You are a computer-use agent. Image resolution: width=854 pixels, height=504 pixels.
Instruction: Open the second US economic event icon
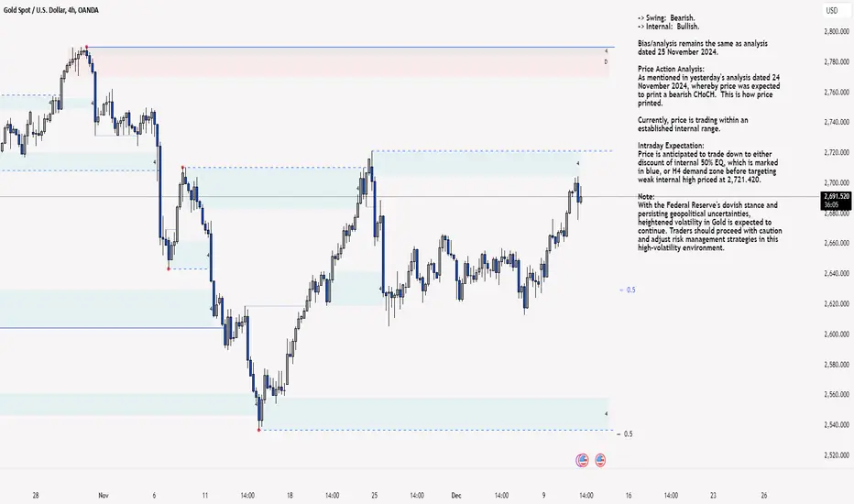point(600,460)
